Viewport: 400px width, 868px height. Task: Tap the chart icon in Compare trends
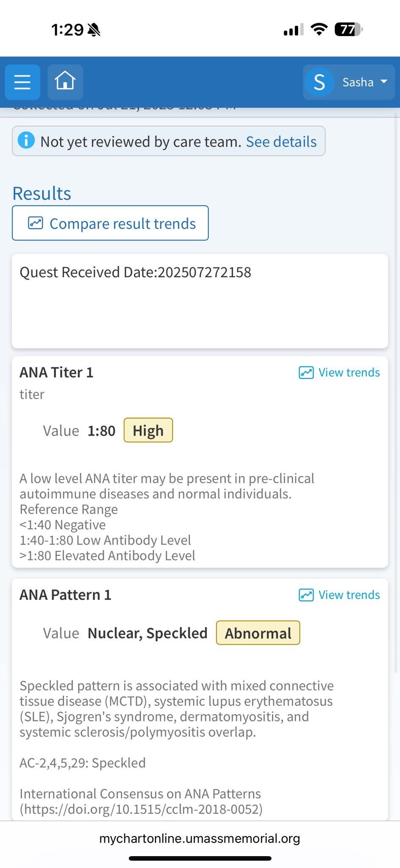(36, 223)
